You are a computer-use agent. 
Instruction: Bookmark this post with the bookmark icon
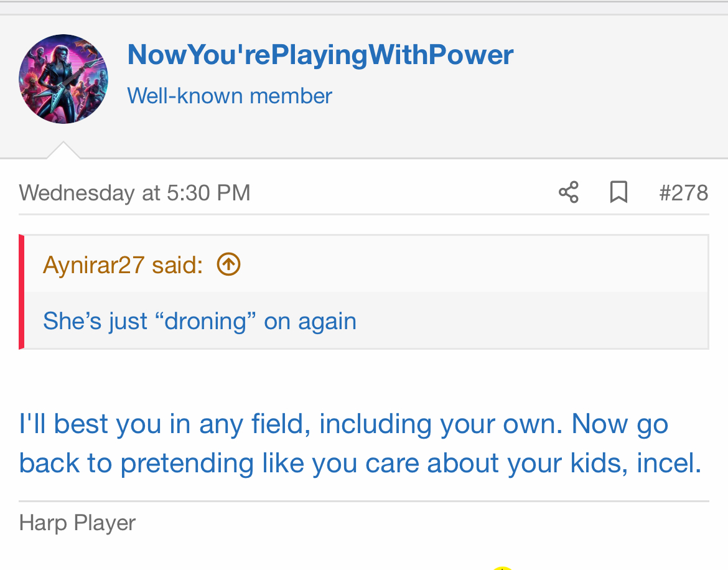coord(618,192)
